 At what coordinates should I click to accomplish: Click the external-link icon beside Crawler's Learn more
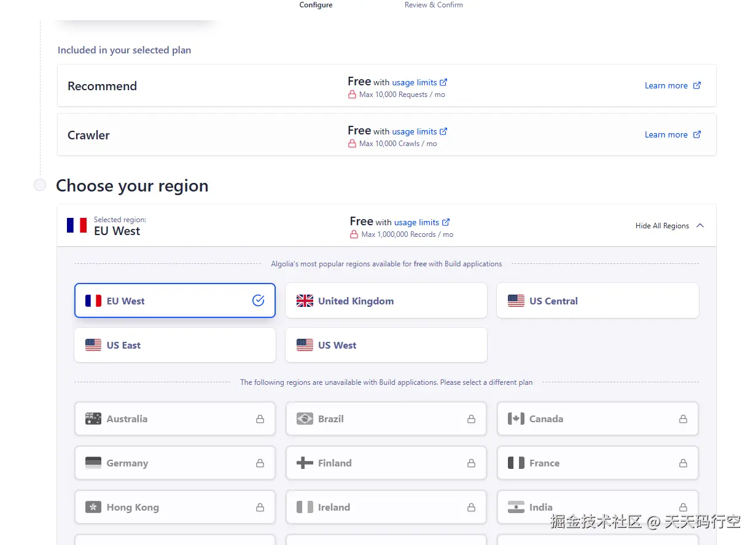point(697,135)
